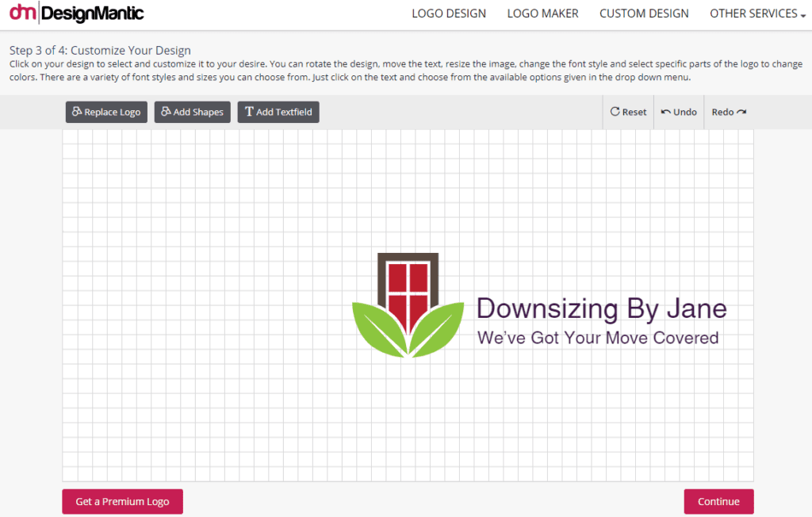Click Get a Premium Logo
This screenshot has height=517, width=812.
tap(123, 501)
